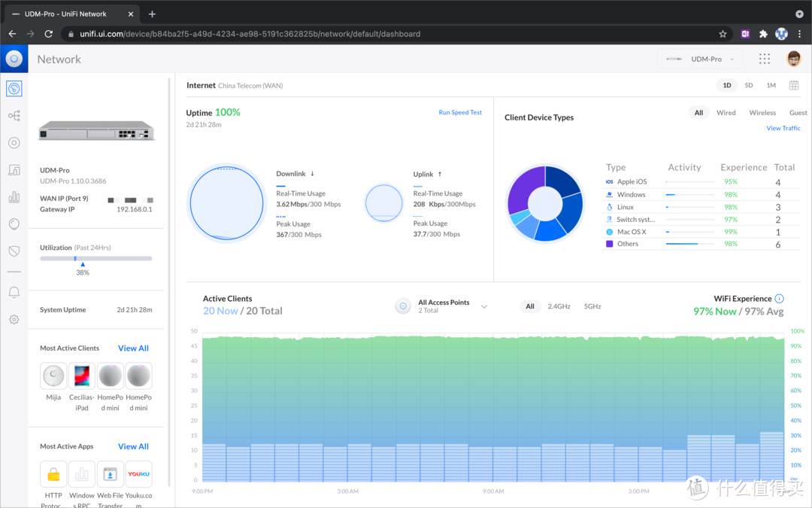Screen dimensions: 812x508
Task: Click the access point icon beside All Access Points
Action: pyautogui.click(x=403, y=306)
